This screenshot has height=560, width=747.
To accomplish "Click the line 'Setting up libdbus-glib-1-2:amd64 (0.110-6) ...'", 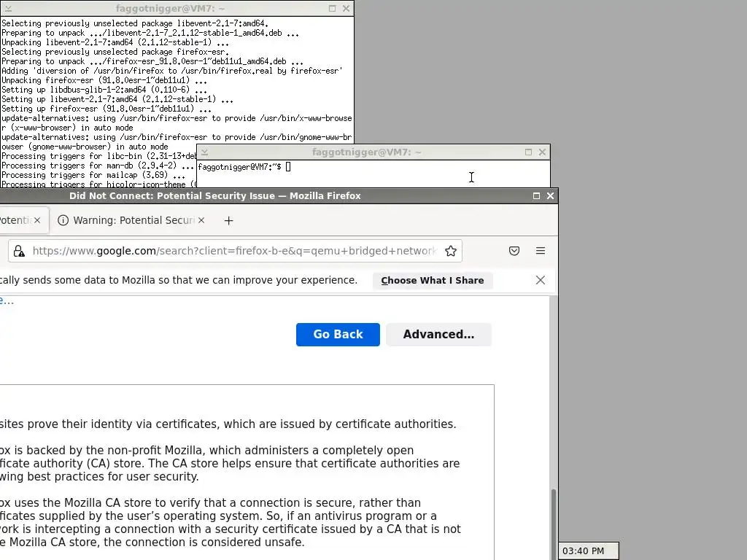I will pyautogui.click(x=104, y=90).
